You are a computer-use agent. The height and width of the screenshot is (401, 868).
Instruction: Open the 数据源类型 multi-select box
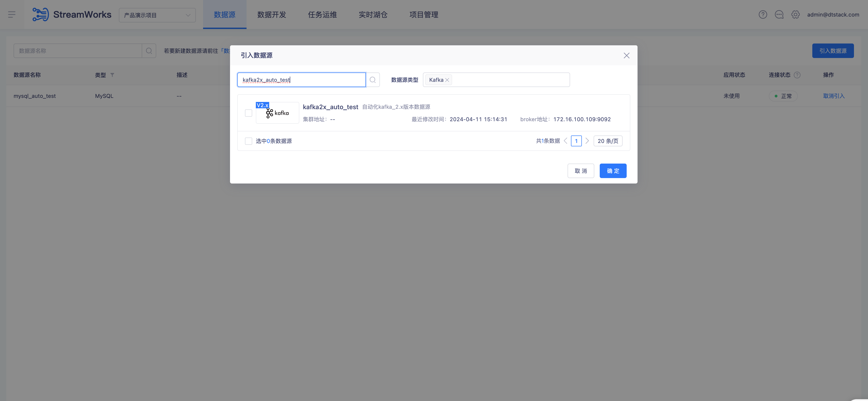coord(496,80)
